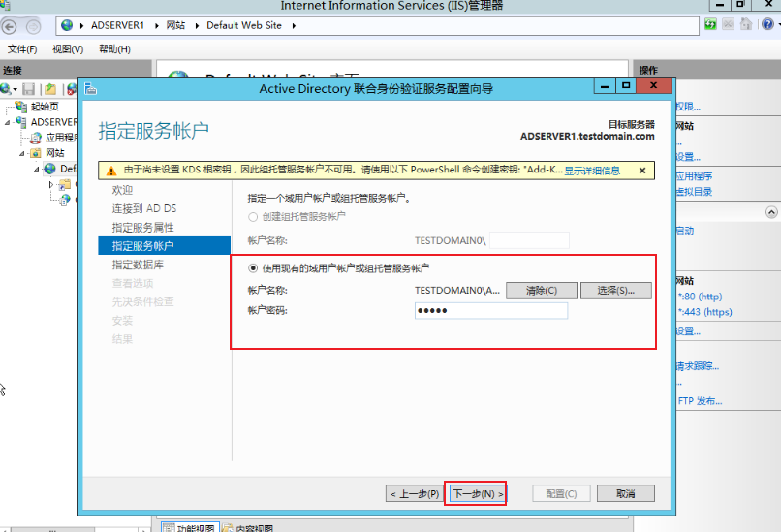
Task: Click the shortcut folder icon under Default Web Site
Action: pyautogui.click(x=65, y=185)
